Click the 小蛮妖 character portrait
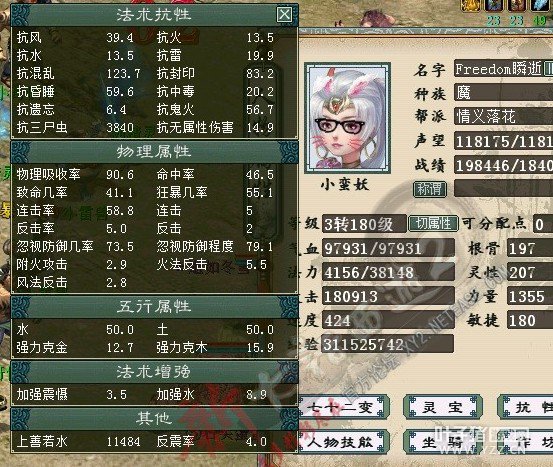 point(347,117)
